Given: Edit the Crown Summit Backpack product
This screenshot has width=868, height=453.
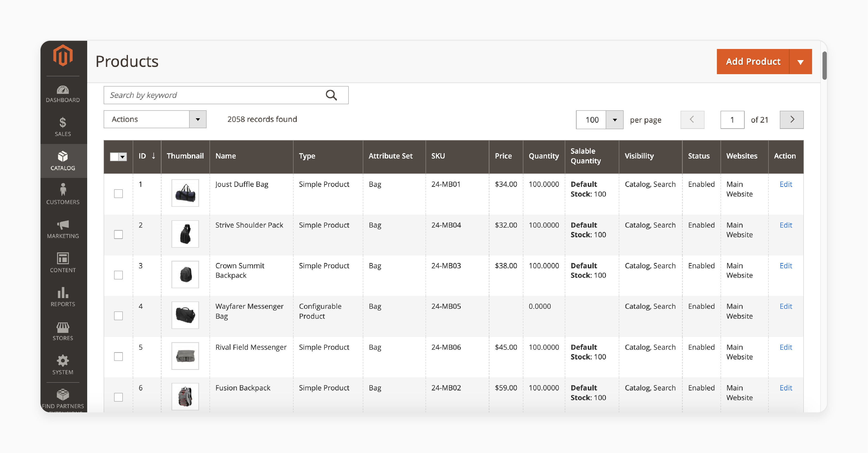Looking at the screenshot, I should (x=785, y=266).
